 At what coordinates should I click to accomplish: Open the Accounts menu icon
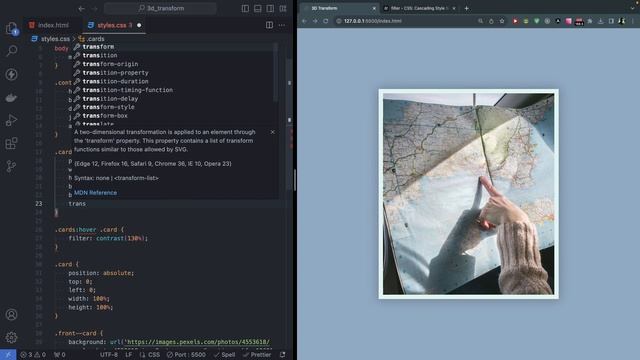click(x=11, y=314)
